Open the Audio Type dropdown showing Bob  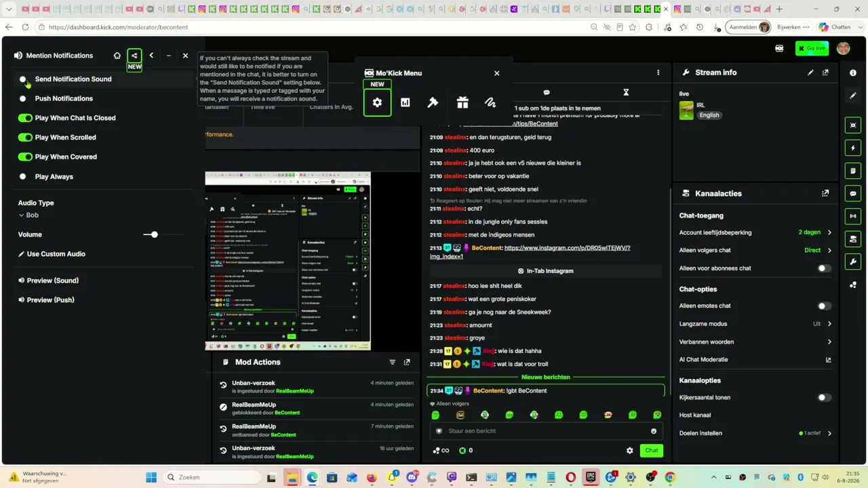tap(28, 216)
